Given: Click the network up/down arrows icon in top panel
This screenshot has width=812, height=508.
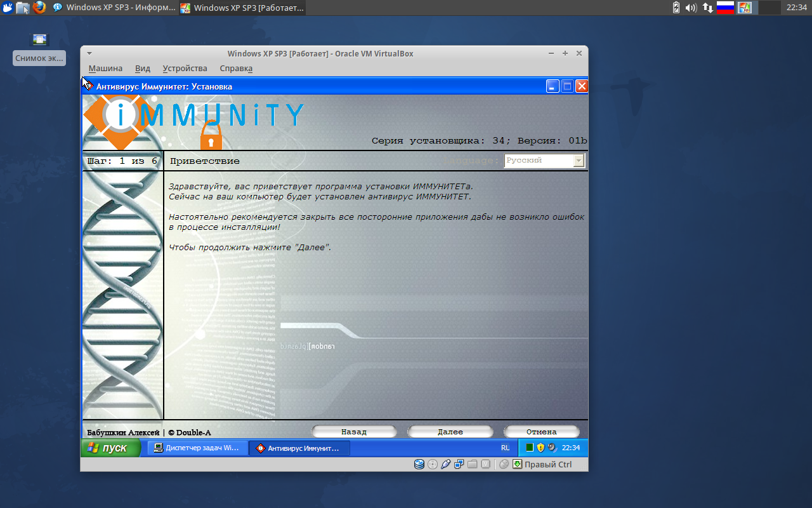Looking at the screenshot, I should click(707, 8).
